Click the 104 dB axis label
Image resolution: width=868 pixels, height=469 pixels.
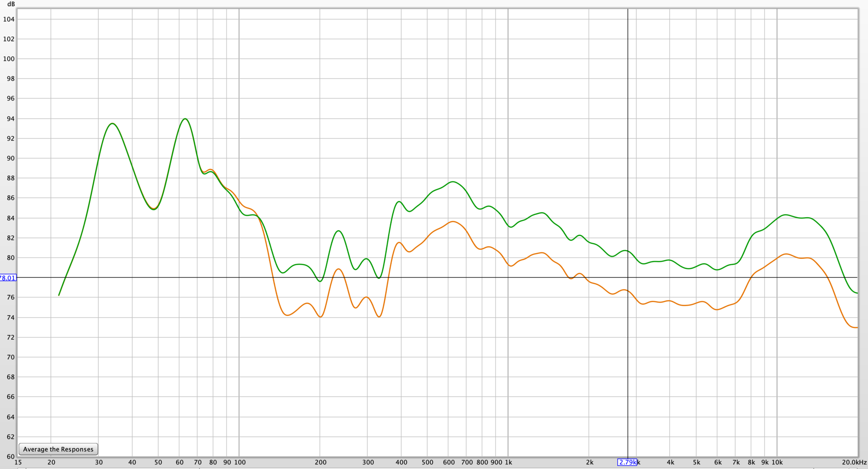coord(9,19)
